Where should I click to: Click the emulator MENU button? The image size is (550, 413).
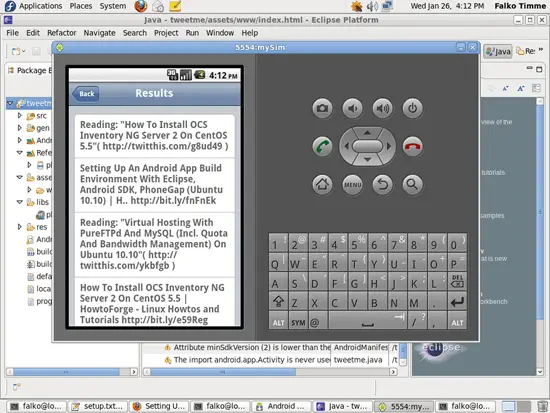[353, 184]
